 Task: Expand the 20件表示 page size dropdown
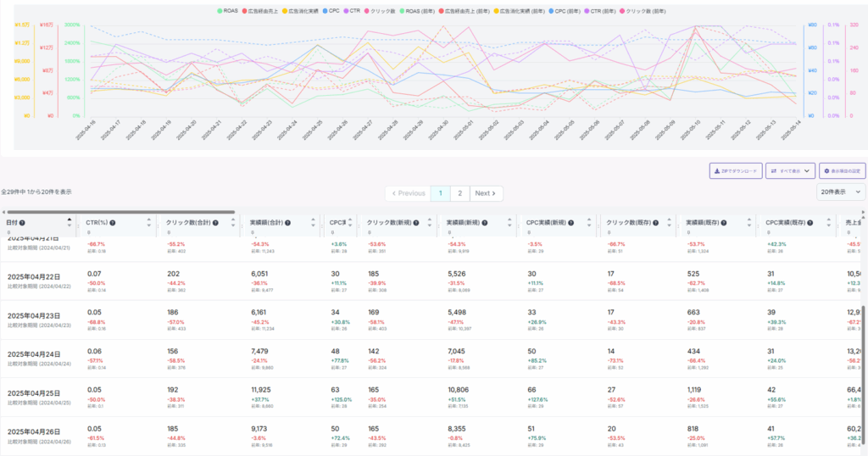coord(841,192)
